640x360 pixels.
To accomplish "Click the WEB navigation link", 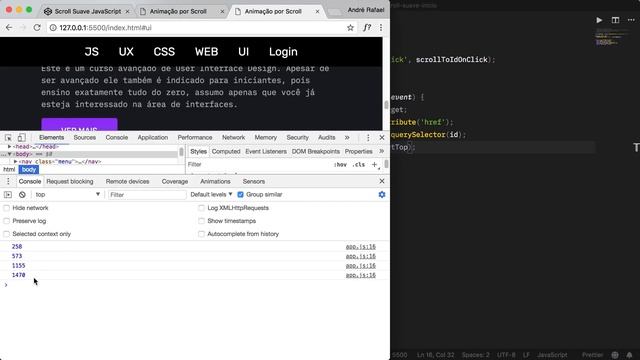I will pos(207,52).
